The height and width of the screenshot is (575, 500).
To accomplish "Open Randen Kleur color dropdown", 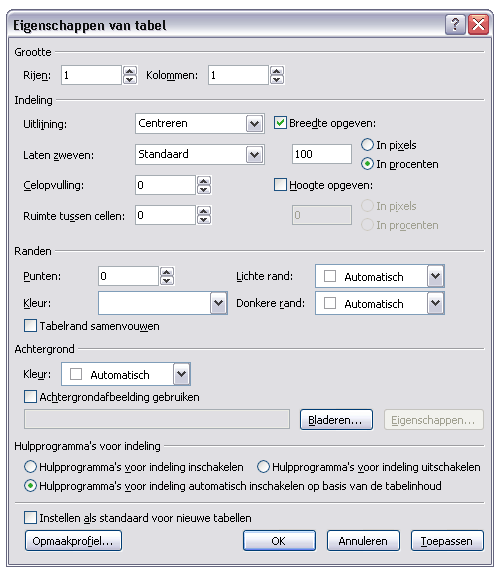I will pyautogui.click(x=219, y=303).
